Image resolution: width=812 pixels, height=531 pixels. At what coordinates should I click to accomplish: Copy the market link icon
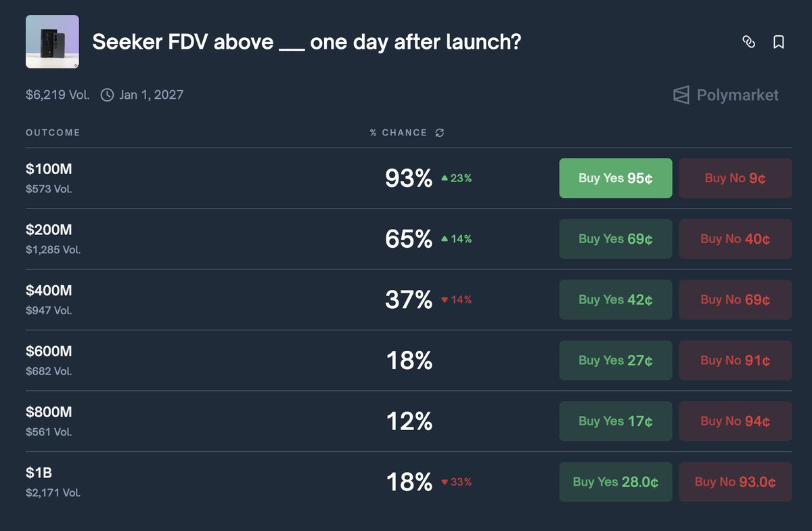coord(748,42)
